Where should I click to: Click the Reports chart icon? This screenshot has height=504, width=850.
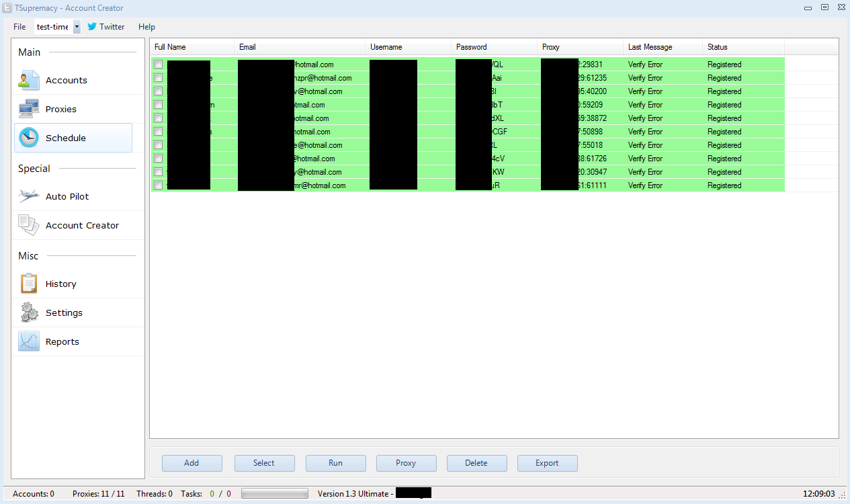(x=29, y=341)
